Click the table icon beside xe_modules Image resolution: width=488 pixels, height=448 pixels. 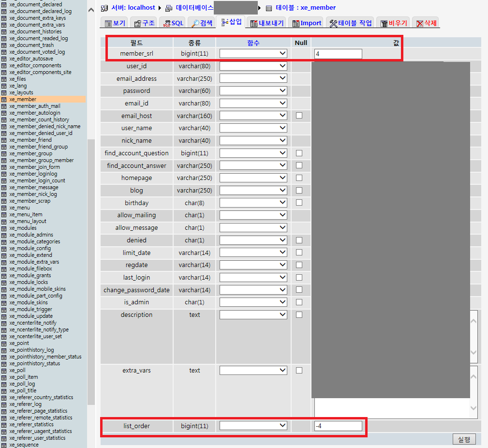[x=4, y=228]
